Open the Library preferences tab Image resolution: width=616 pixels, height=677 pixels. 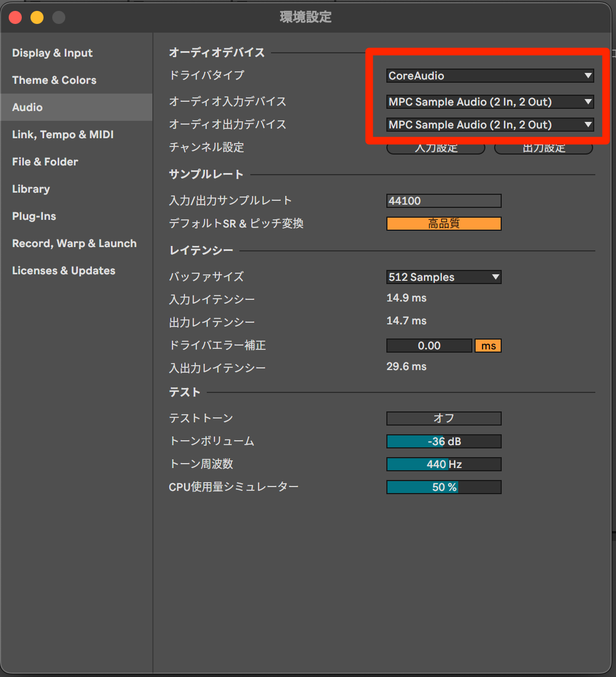(31, 189)
